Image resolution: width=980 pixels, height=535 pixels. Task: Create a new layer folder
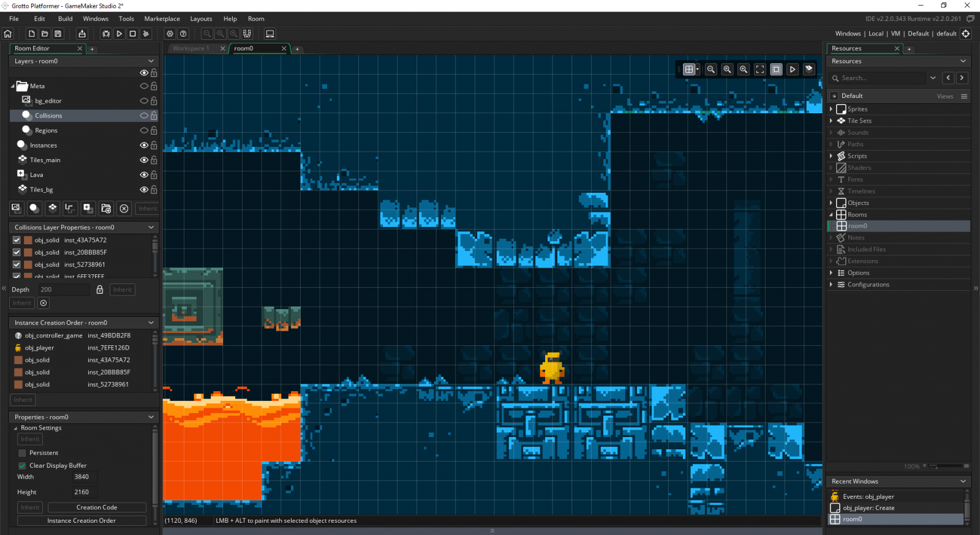pyautogui.click(x=106, y=208)
